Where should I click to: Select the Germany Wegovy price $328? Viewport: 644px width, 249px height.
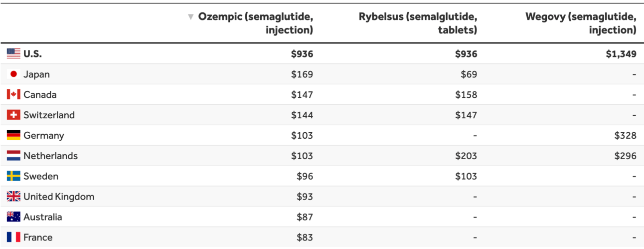tap(625, 136)
